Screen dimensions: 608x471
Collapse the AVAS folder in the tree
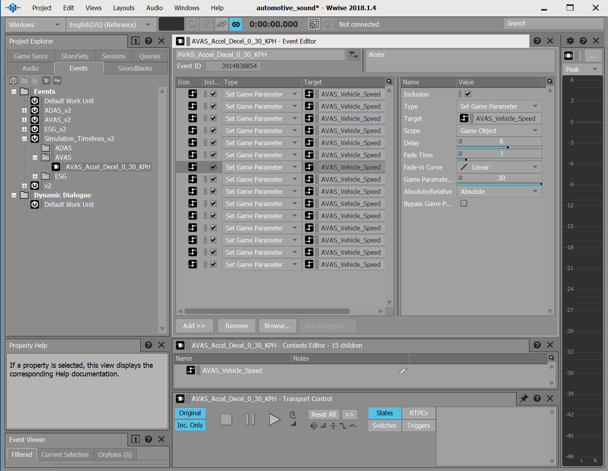pos(35,157)
